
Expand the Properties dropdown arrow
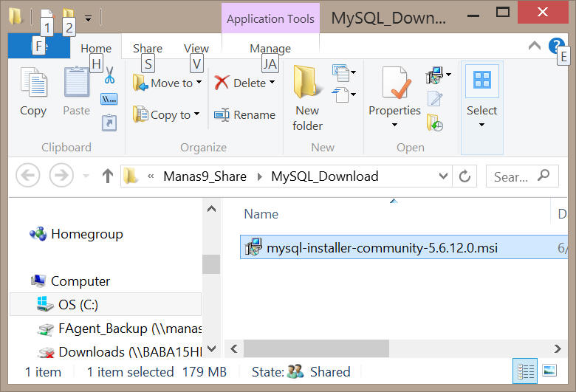[394, 125]
